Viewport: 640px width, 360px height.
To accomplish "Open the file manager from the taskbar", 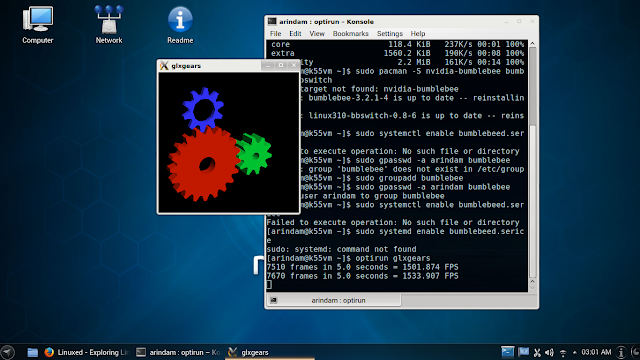I will pyautogui.click(x=32, y=352).
